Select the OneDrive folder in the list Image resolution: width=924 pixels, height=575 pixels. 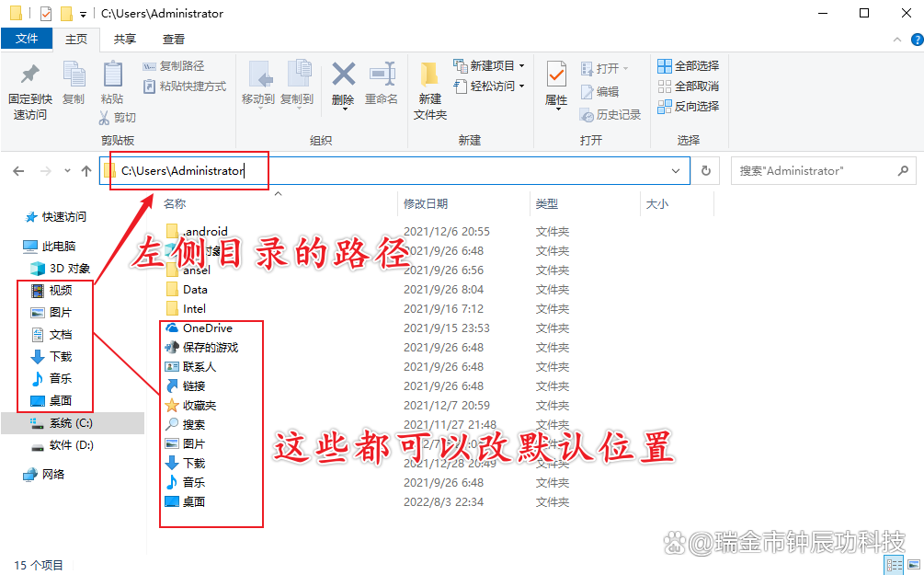(200, 328)
